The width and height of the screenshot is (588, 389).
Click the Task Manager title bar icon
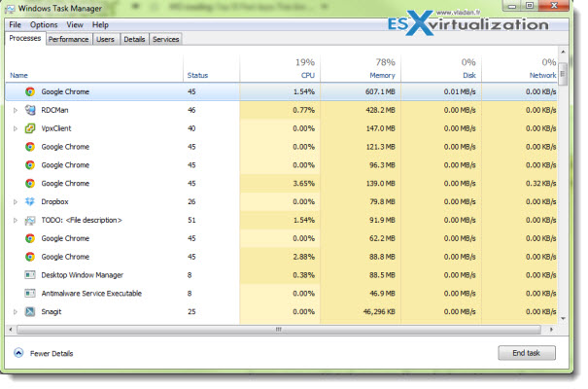click(x=10, y=9)
